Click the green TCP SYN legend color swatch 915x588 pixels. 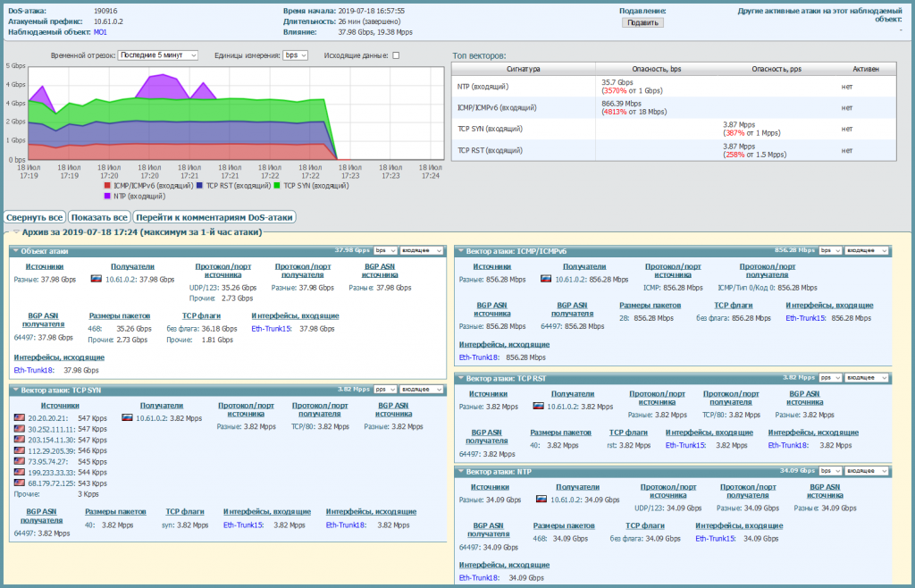278,186
